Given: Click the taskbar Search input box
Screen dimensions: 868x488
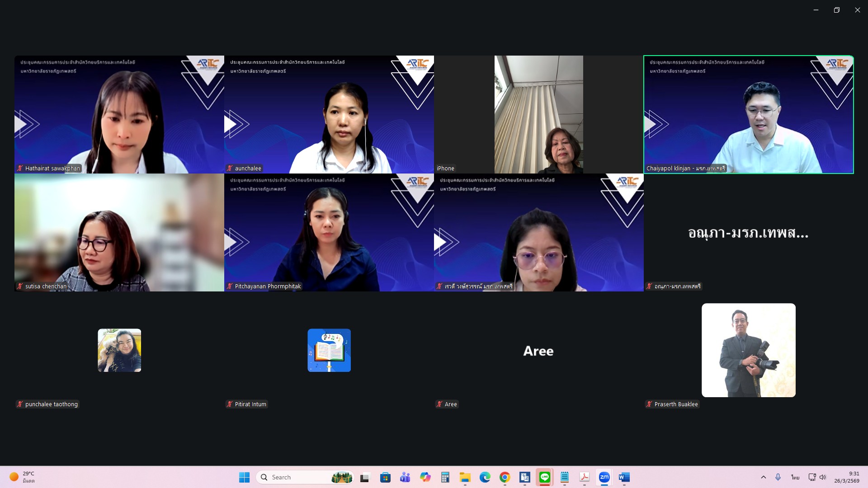Looking at the screenshot, I should tap(298, 477).
